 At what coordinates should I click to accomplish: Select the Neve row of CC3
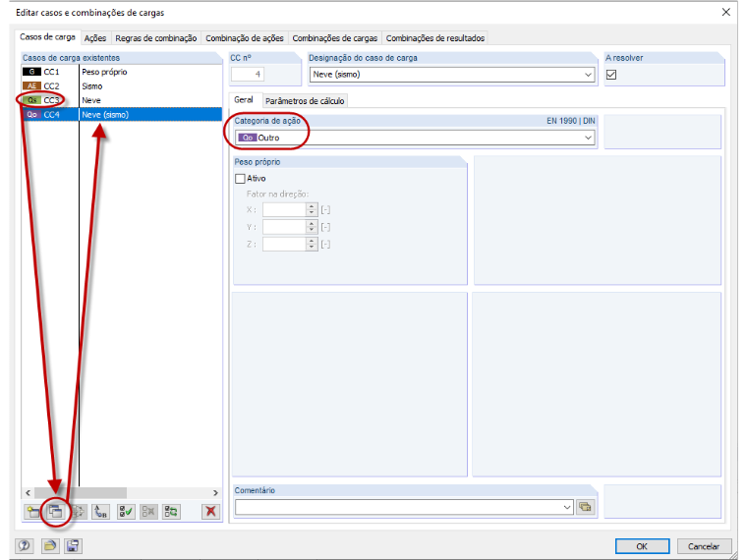(122, 100)
